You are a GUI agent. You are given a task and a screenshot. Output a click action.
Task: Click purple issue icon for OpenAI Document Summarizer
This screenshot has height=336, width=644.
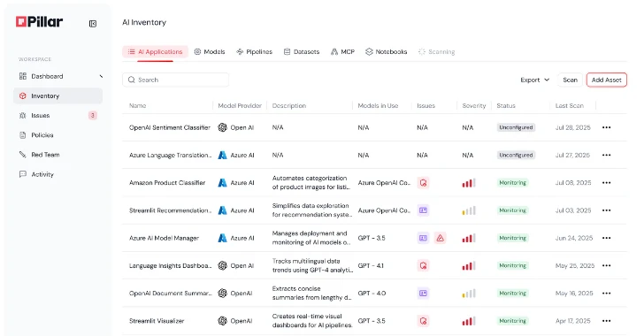423,294
